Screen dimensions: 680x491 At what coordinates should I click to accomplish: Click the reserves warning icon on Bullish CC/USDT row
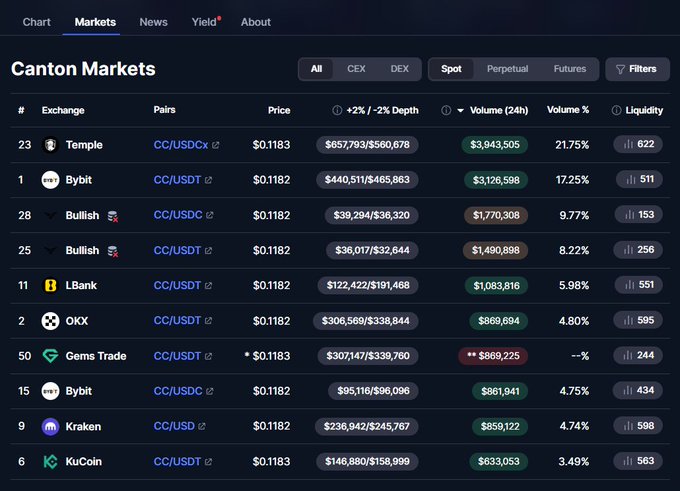click(x=113, y=251)
